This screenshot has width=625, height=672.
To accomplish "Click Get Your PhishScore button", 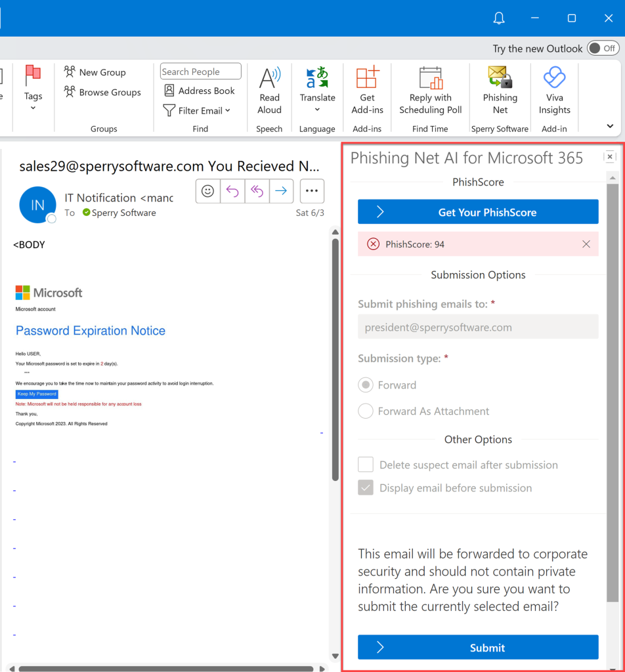I will (478, 212).
